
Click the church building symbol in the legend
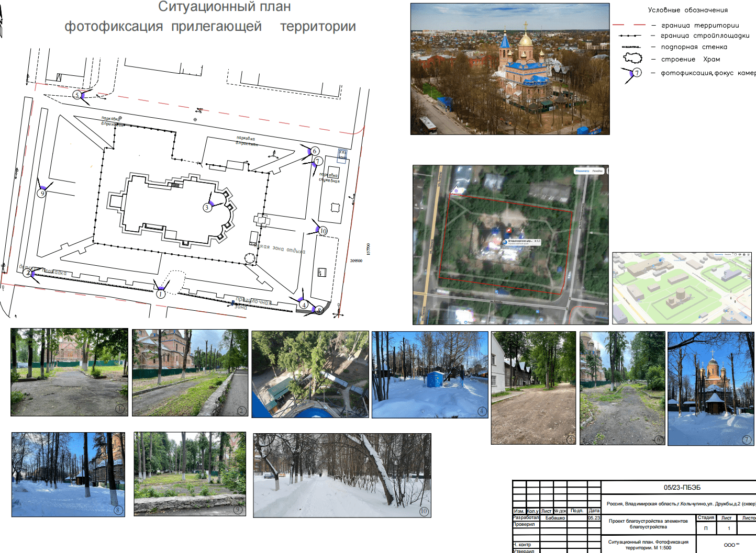(632, 58)
